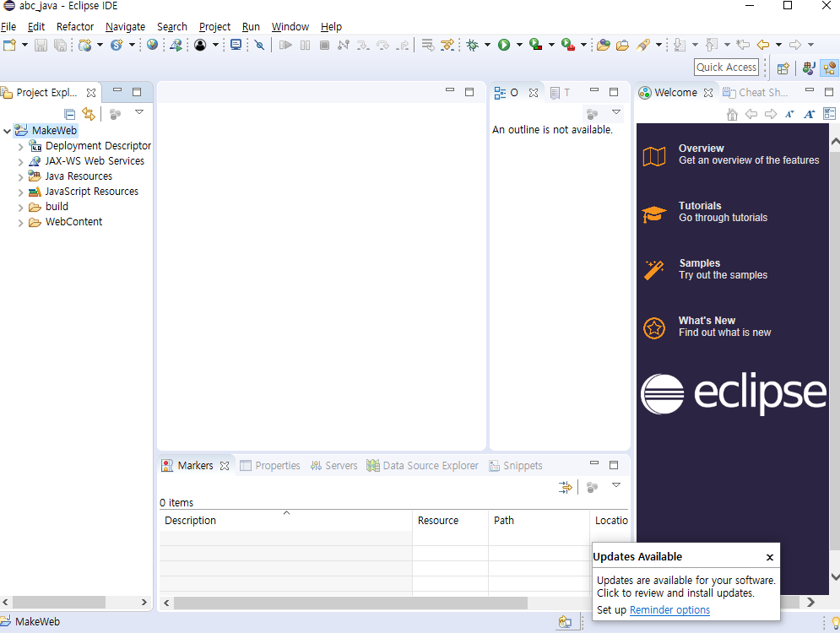Click the Step Into icon

363,45
